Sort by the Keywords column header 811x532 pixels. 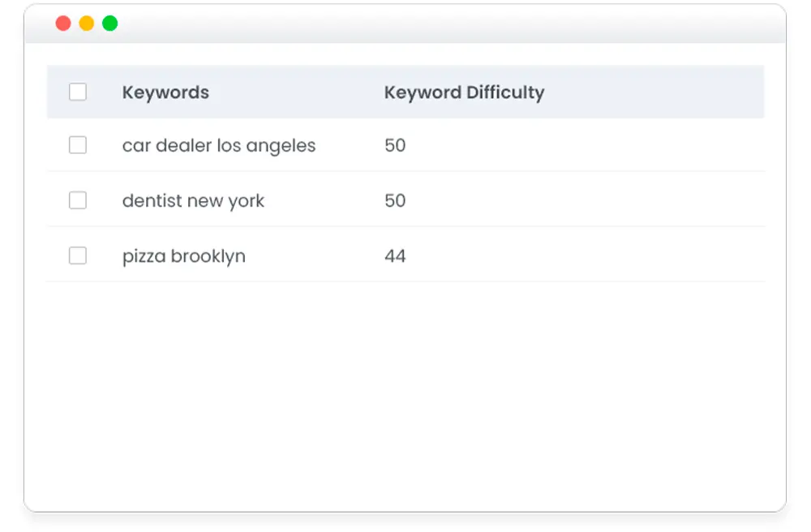165,92
